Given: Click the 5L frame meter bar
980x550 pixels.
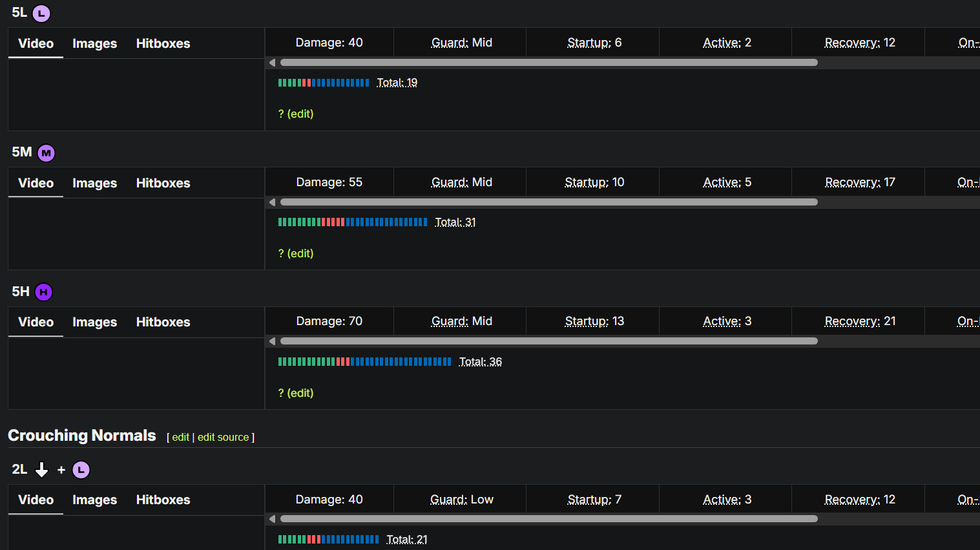Looking at the screenshot, I should 324,83.
